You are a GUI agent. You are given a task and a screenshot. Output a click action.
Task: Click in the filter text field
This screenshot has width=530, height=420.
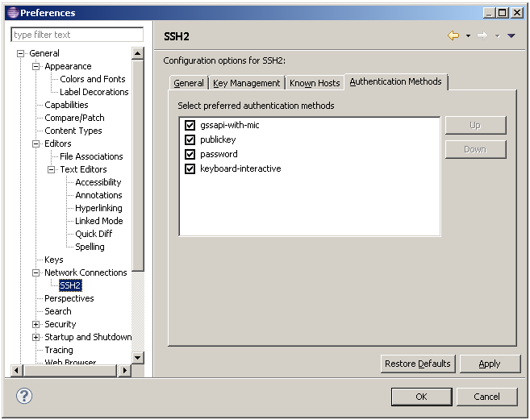tap(77, 35)
